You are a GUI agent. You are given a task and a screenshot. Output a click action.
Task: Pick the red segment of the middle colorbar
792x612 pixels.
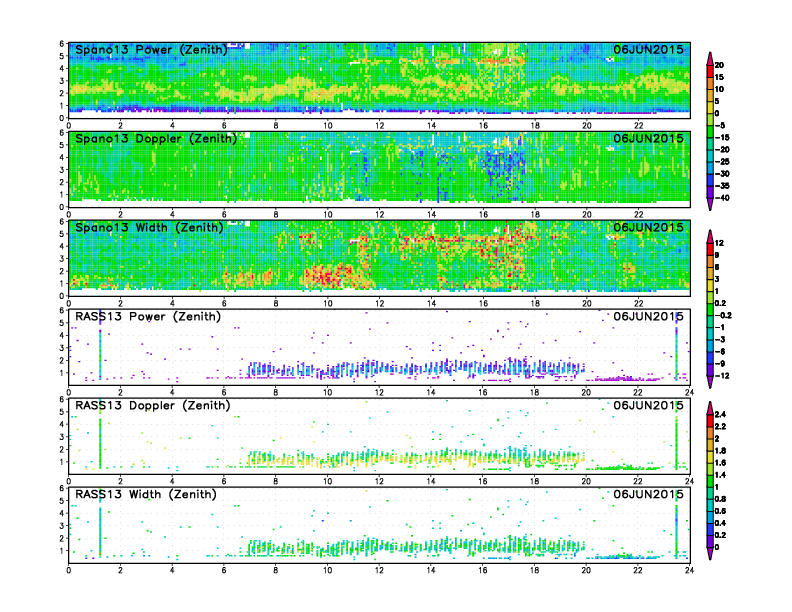(710, 249)
